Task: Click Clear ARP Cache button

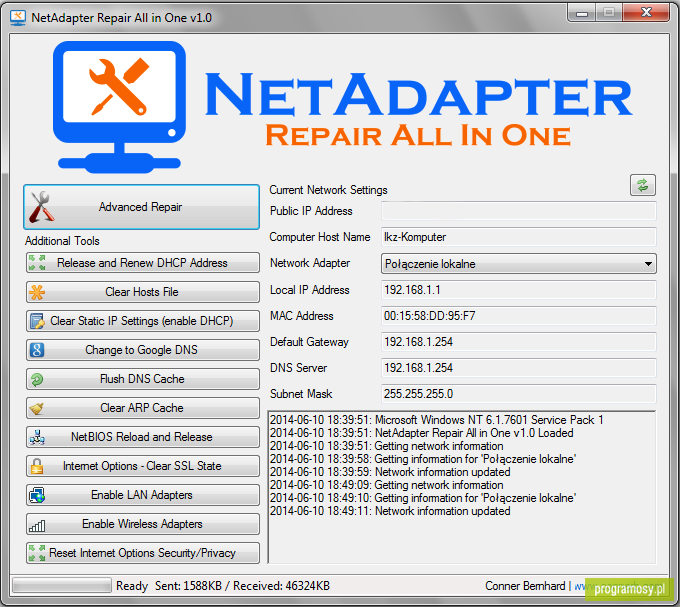Action: click(x=143, y=408)
